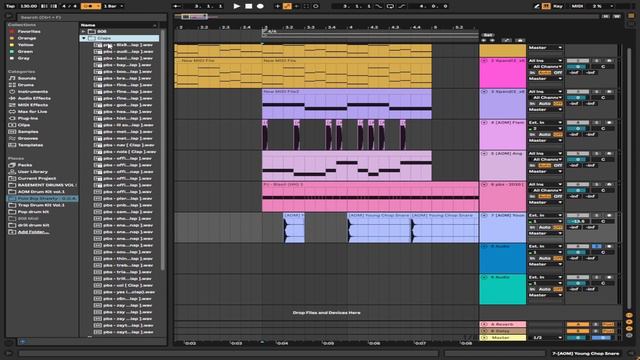Select the Orange collection
The height and width of the screenshot is (360, 640).
point(27,38)
